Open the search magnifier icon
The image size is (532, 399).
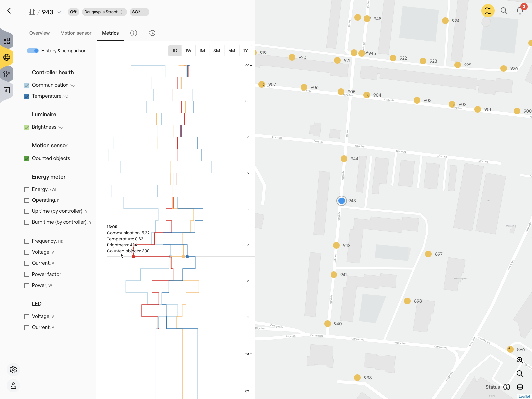point(504,11)
